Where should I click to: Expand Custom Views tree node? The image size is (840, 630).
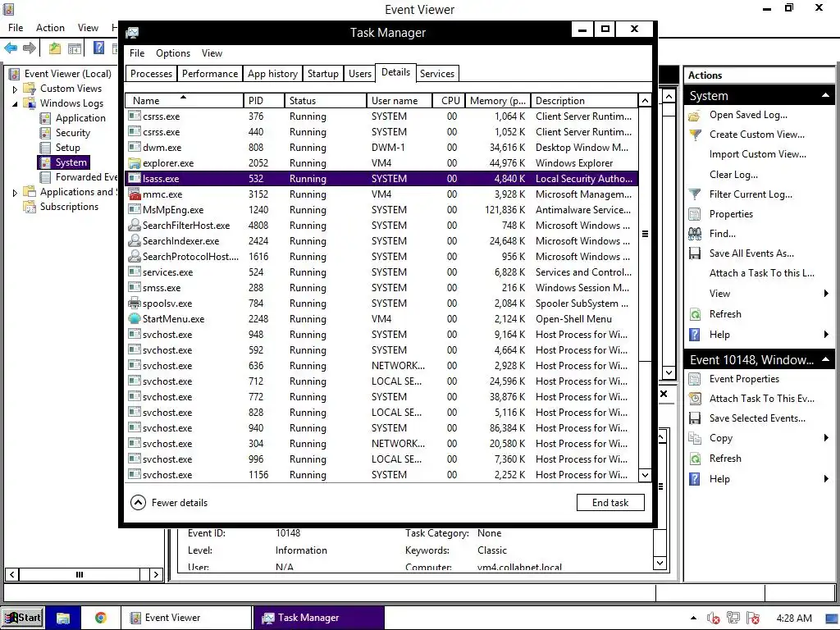(15, 89)
